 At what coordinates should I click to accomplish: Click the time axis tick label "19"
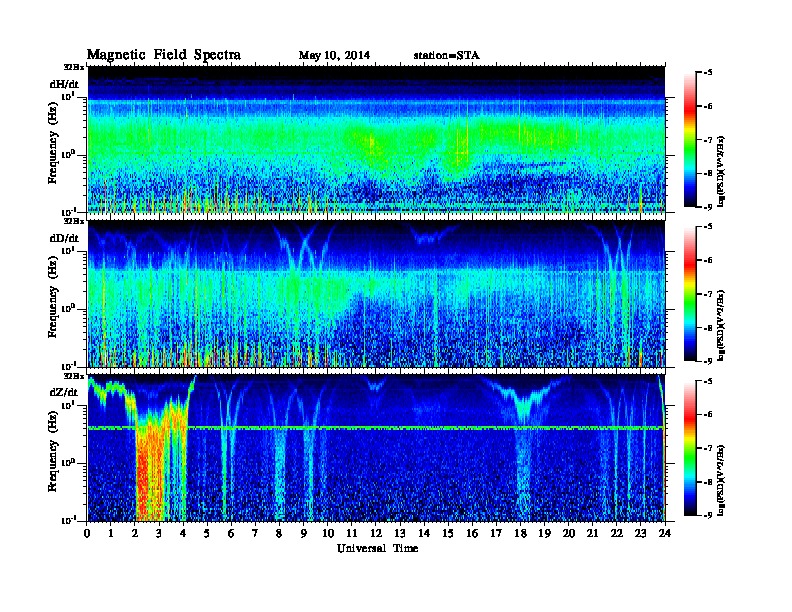coord(544,534)
